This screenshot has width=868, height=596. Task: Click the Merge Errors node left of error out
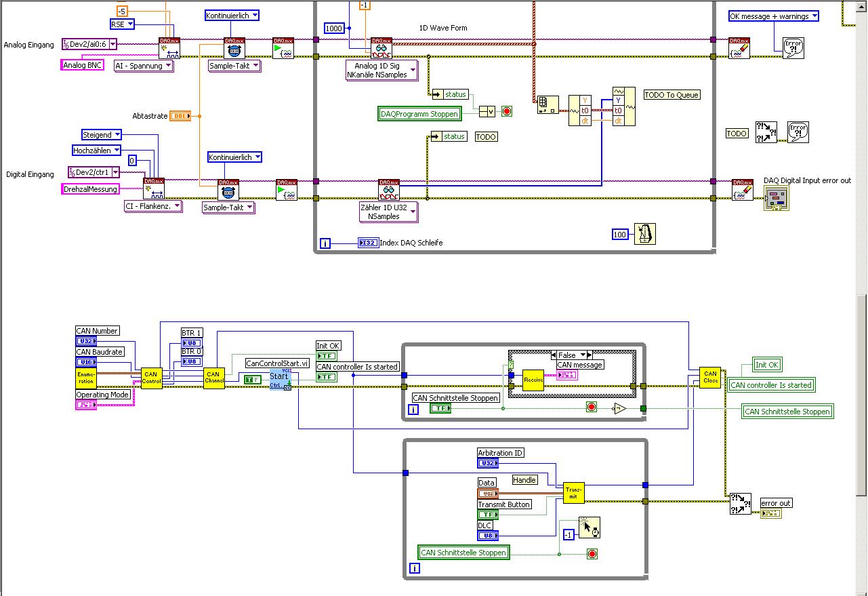point(741,504)
